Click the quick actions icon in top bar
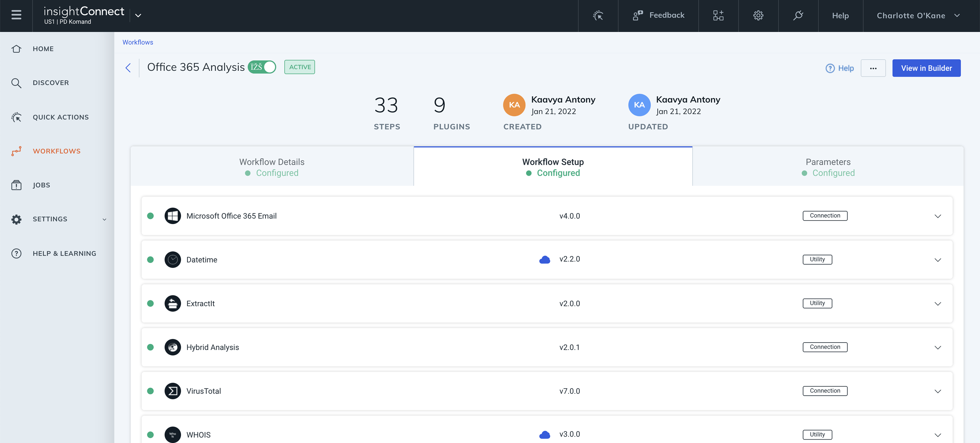Screen dimensions: 980x443 coord(598,16)
